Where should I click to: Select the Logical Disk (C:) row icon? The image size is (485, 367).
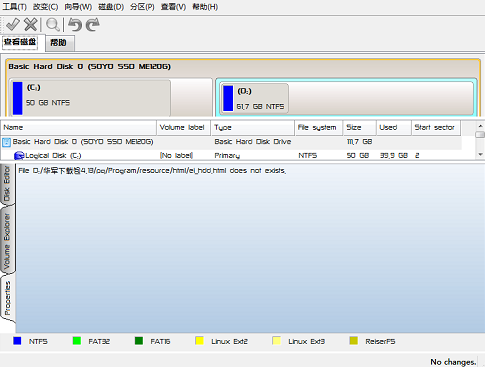[x=19, y=156]
